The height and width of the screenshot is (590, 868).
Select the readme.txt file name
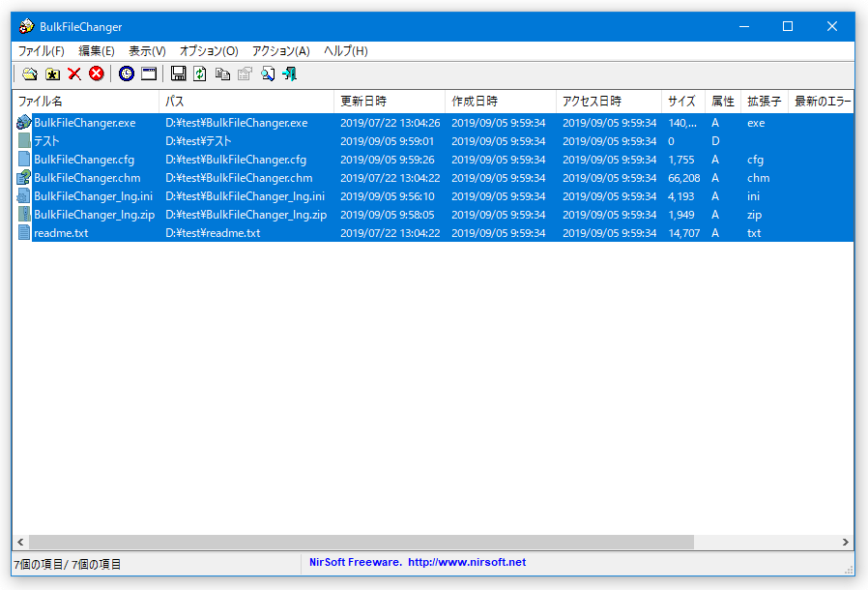[x=61, y=233]
